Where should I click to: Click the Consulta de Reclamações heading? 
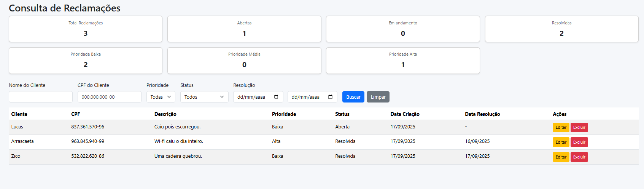click(65, 8)
